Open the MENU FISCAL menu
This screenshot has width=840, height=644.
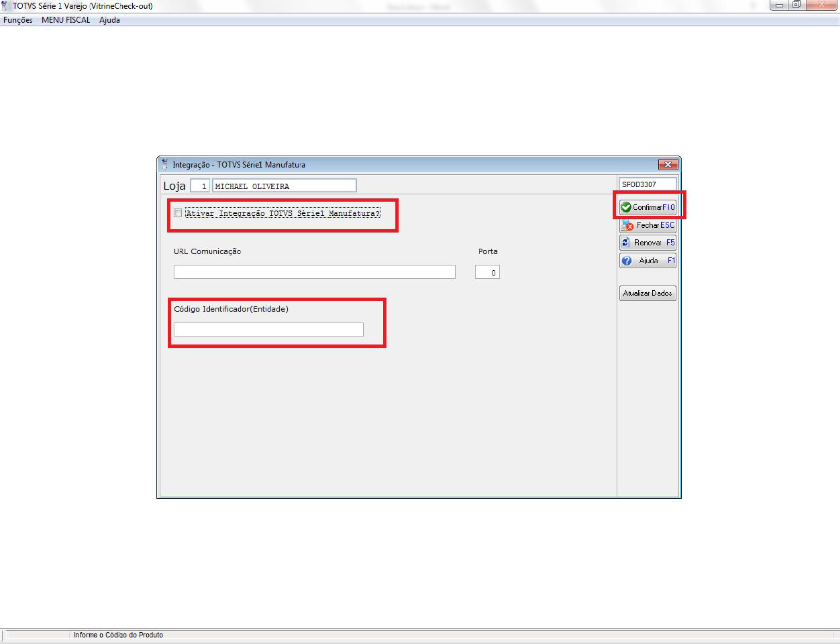click(x=66, y=20)
